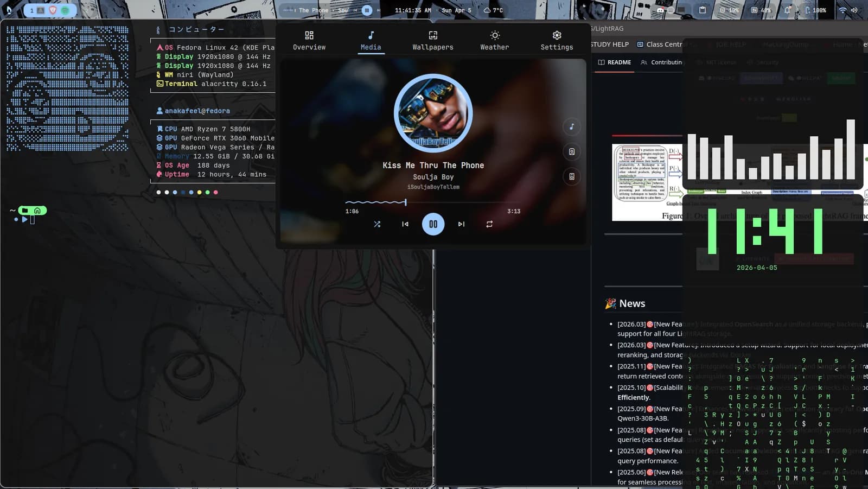Skip to the previous track in media panel

coord(405,224)
